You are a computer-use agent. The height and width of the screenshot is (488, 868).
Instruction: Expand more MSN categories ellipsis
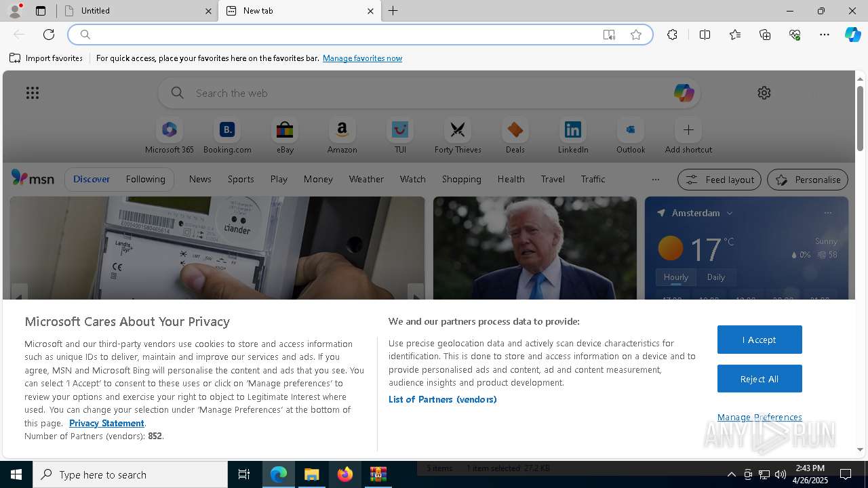[655, 180]
